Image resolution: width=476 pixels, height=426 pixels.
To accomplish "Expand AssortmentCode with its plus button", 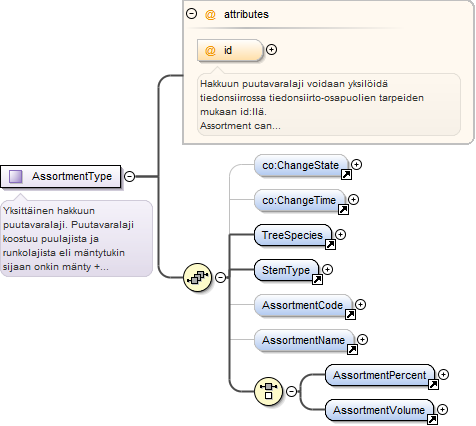I will click(x=360, y=305).
